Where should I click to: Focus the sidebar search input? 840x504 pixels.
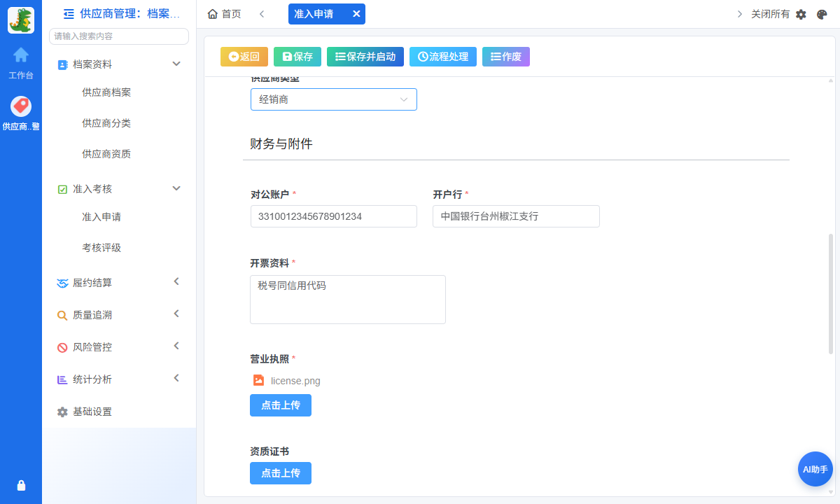click(119, 36)
